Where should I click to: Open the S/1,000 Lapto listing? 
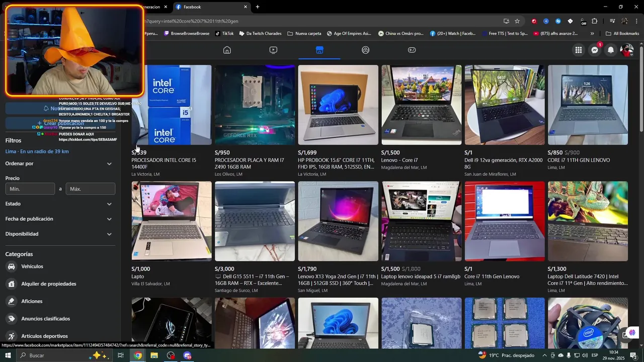[x=172, y=234]
